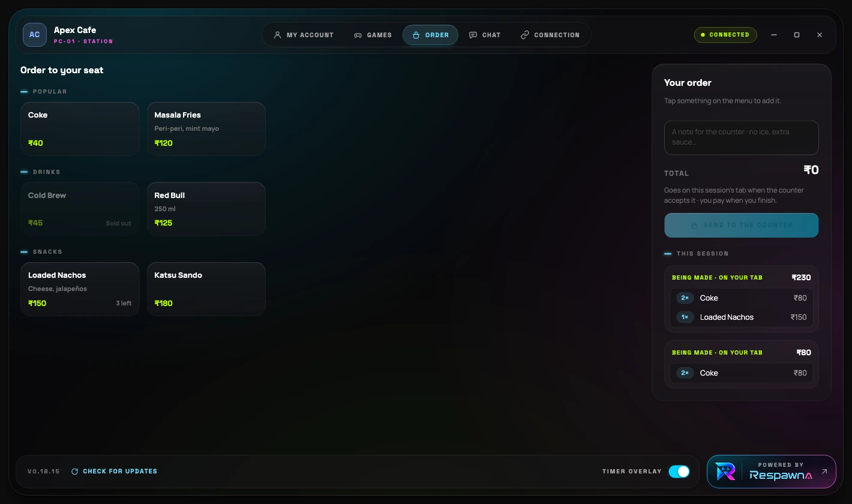Click the Respawn logo icon

click(x=725, y=472)
